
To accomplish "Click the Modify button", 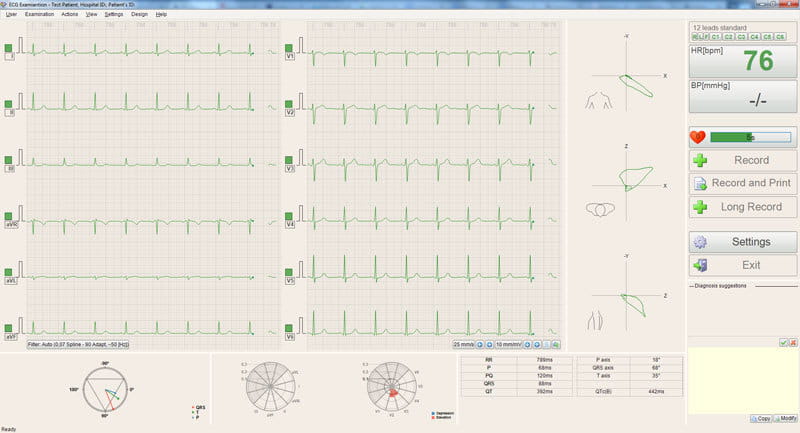I will coord(786,418).
